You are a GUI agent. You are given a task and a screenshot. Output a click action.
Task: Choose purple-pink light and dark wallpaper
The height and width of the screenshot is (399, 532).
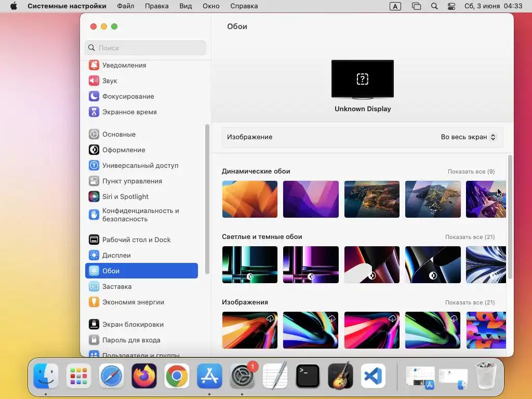311,264
